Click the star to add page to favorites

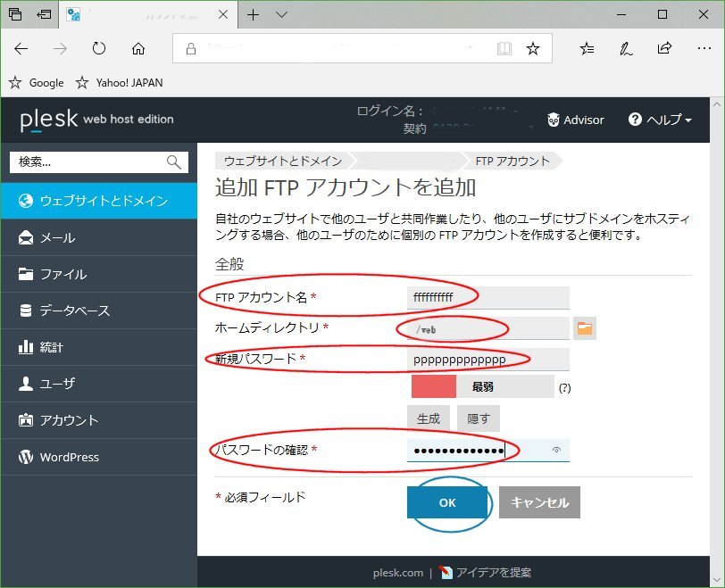533,49
